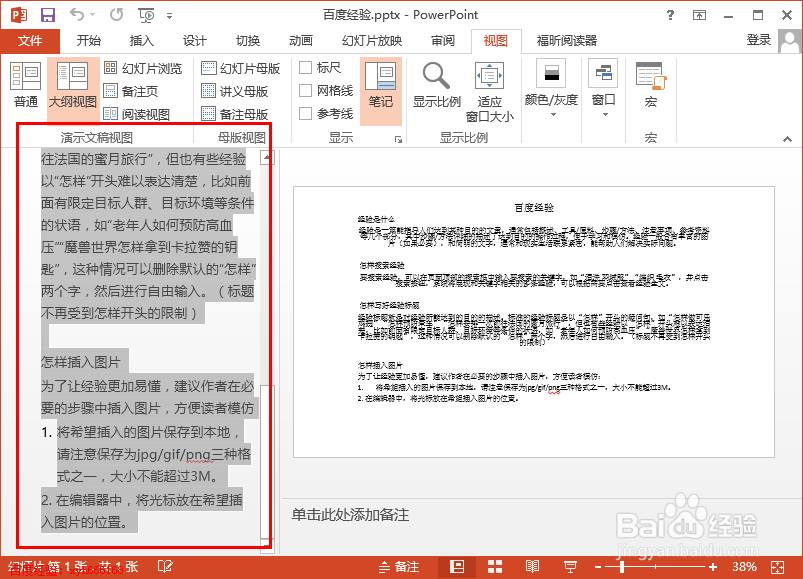Start slideshow icon in status bar

570,567
